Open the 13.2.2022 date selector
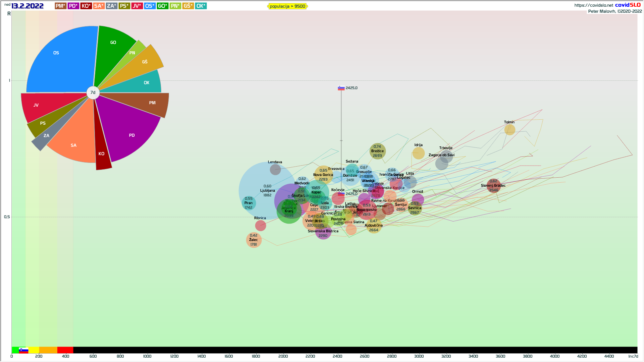The image size is (644, 362). pos(27,6)
